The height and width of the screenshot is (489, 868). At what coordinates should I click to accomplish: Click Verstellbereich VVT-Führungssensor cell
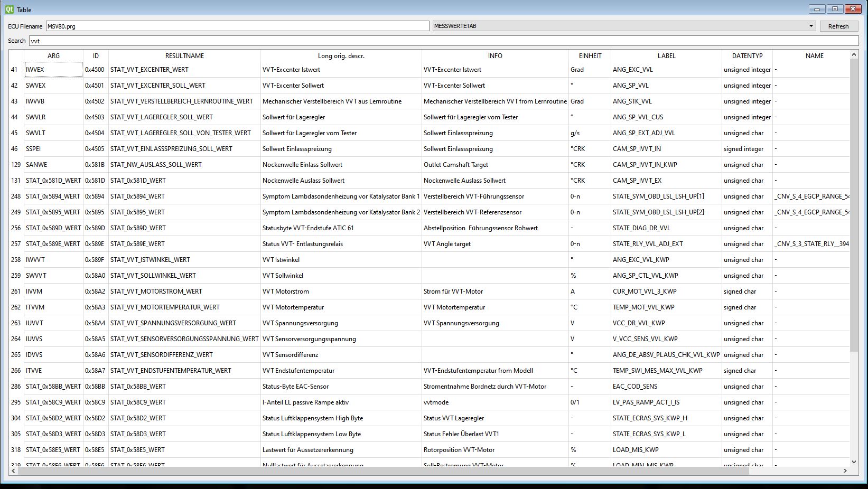pyautogui.click(x=495, y=196)
